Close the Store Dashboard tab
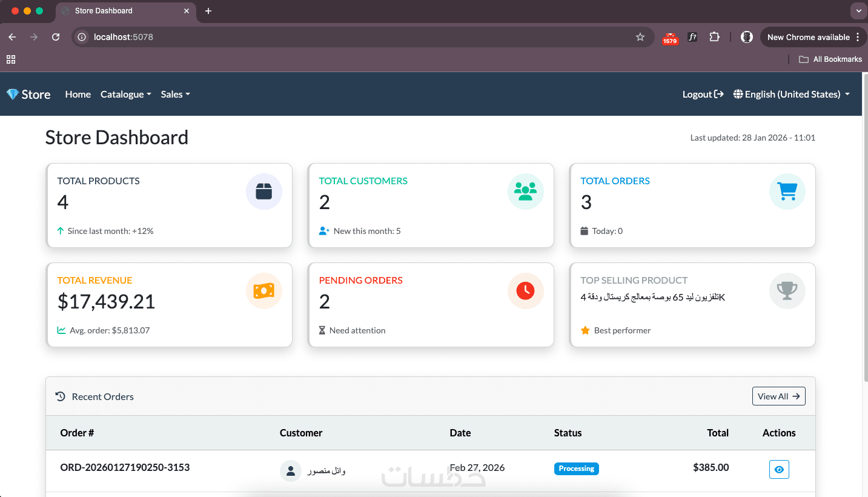Viewport: 868px width, 497px height. click(187, 11)
